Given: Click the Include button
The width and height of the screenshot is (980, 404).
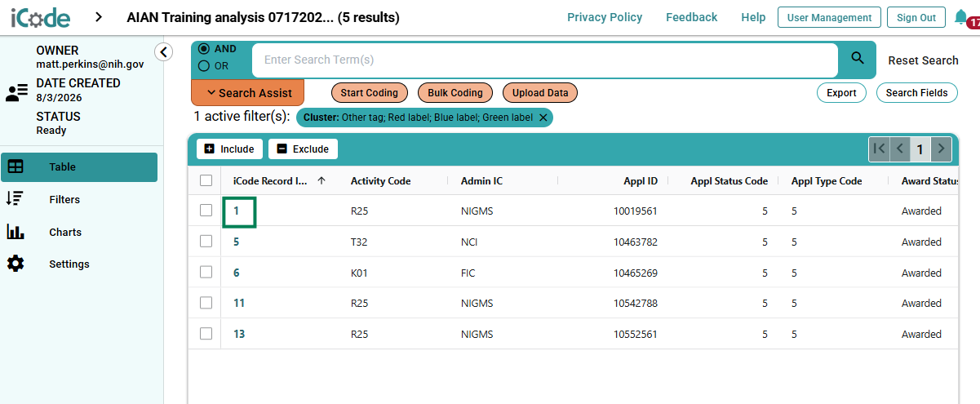Looking at the screenshot, I should coord(230,149).
